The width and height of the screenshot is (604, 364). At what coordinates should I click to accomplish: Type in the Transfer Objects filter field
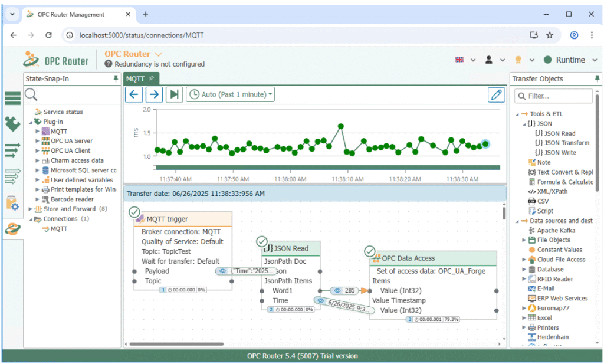pos(553,96)
